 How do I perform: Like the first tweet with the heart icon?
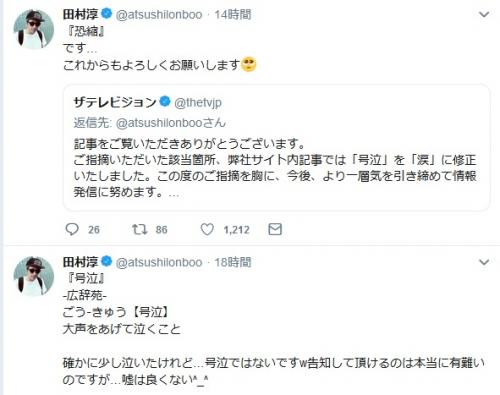pyautogui.click(x=207, y=229)
